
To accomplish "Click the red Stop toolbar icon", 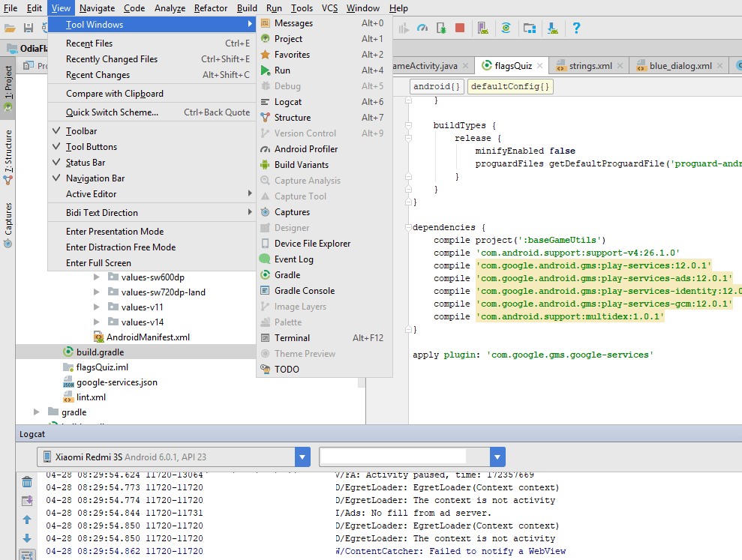I will (x=459, y=28).
